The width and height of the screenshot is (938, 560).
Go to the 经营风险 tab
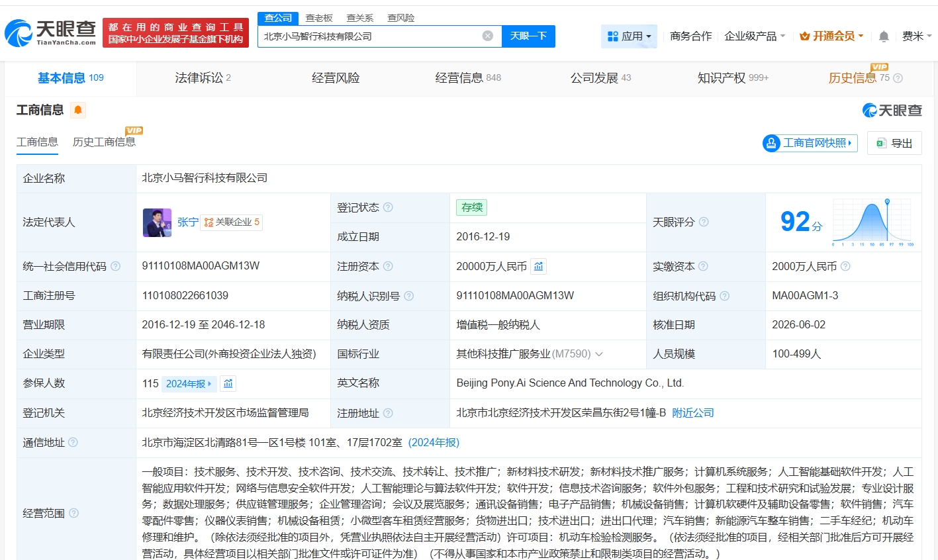336,78
